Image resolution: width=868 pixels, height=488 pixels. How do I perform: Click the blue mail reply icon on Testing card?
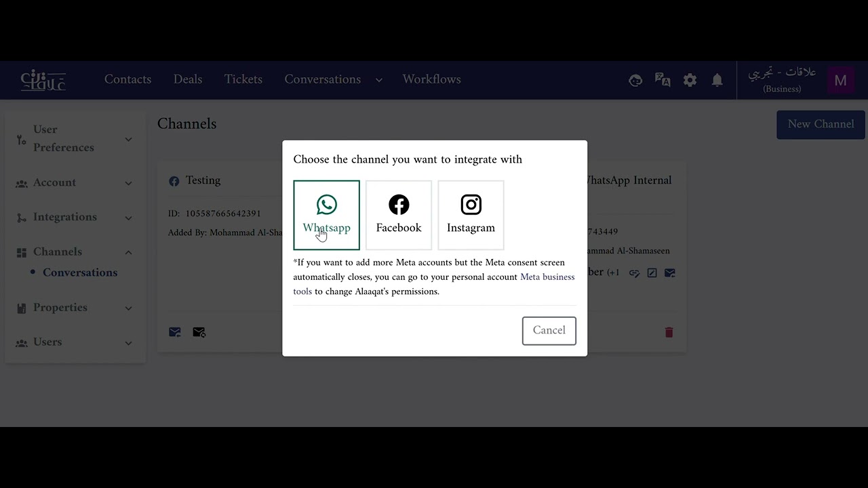coord(175,332)
